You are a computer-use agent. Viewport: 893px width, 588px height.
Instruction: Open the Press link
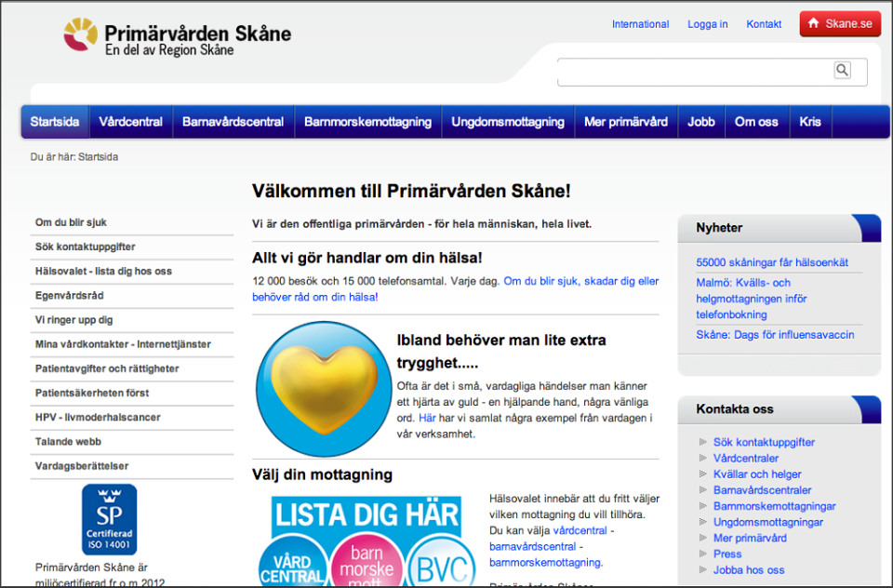coord(727,554)
